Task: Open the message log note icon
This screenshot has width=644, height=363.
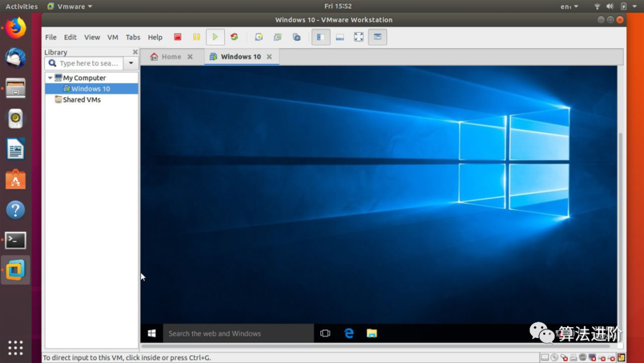Action: click(x=621, y=358)
